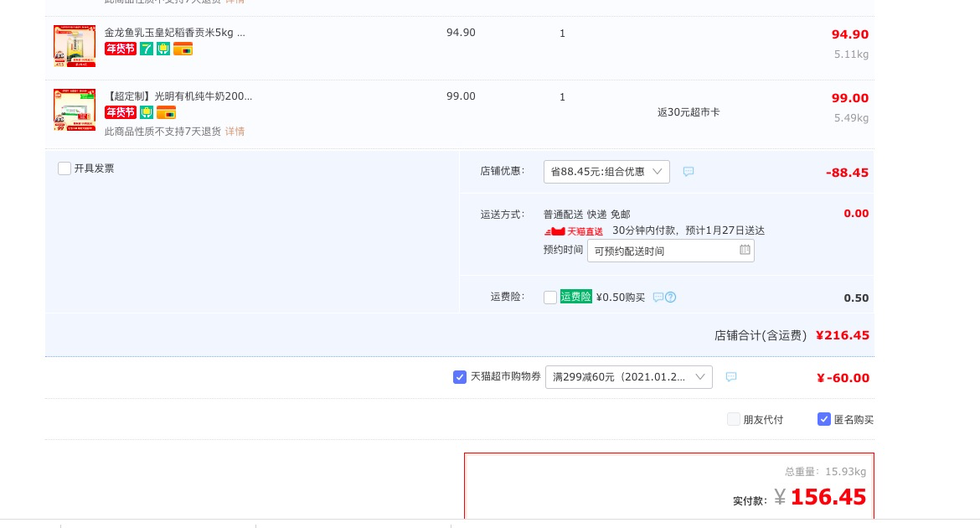The height and width of the screenshot is (528, 980).
Task: Open the 光明有机纯牛奶 product title
Action: tap(178, 96)
